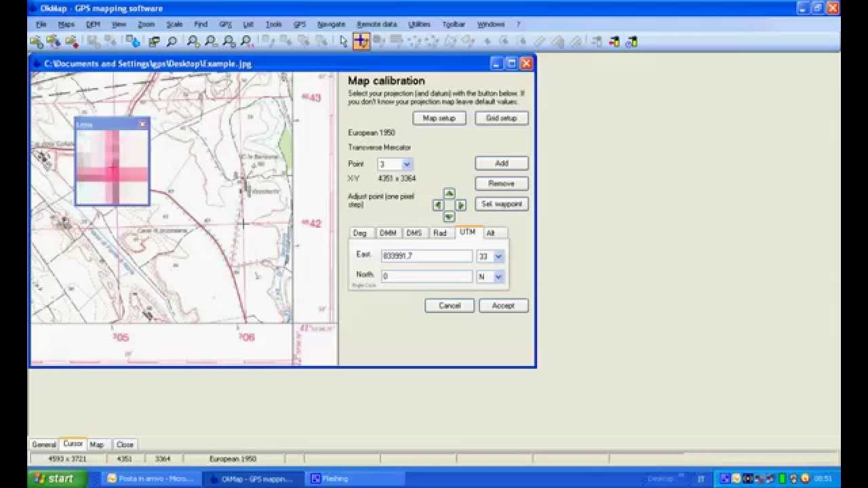Viewport: 868px width, 488px height.
Task: Click the zoom icon with red 1:1 label
Action: coord(248,42)
